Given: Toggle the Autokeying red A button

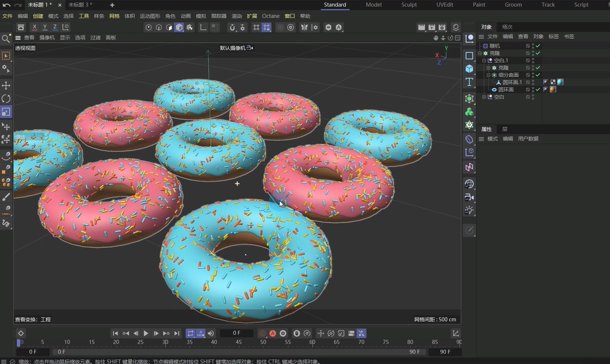Looking at the screenshot, I should (x=272, y=333).
